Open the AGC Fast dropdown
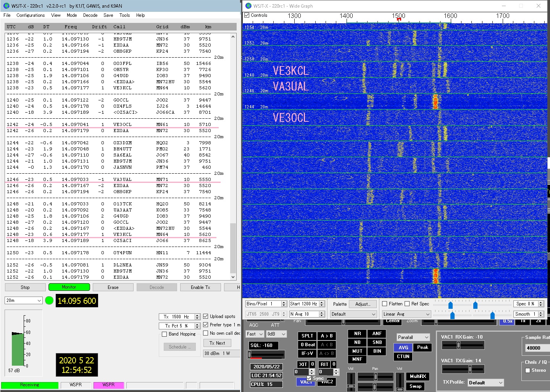Image resolution: width=550 pixels, height=392 pixels. (255, 334)
